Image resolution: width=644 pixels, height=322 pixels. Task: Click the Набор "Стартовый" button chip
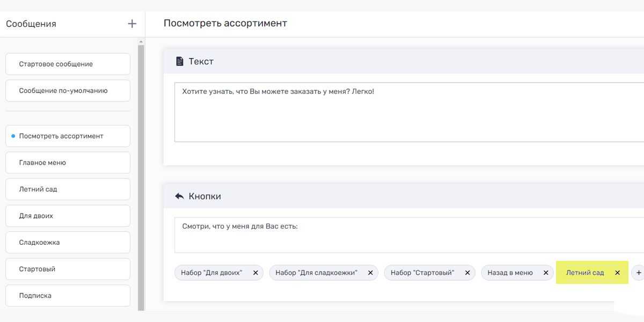pos(422,273)
